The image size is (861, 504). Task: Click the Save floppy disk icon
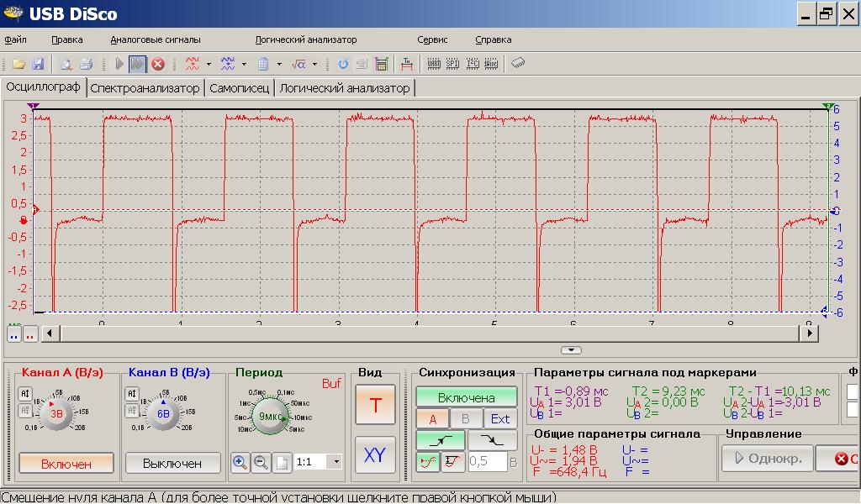click(x=37, y=64)
